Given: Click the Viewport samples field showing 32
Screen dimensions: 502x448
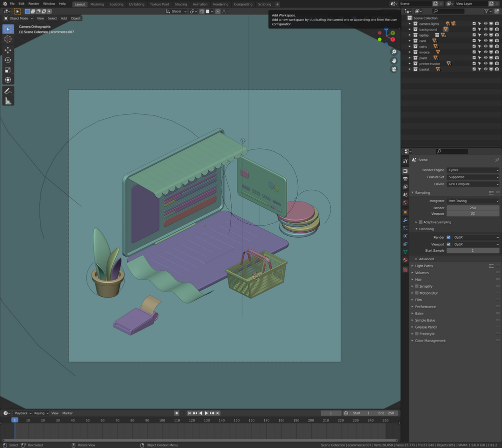Looking at the screenshot, I should [x=473, y=214].
